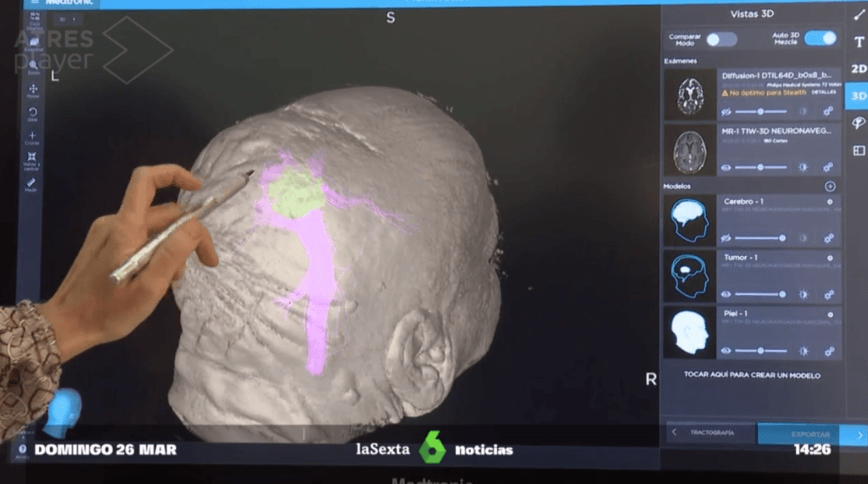Select the Mover (pan) tool
This screenshot has height=484, width=868.
click(33, 91)
